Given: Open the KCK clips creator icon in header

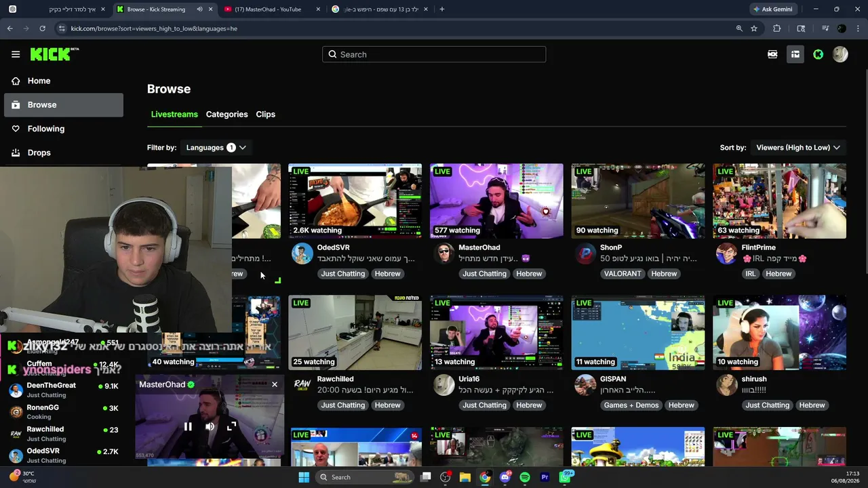Looking at the screenshot, I should click(772, 54).
